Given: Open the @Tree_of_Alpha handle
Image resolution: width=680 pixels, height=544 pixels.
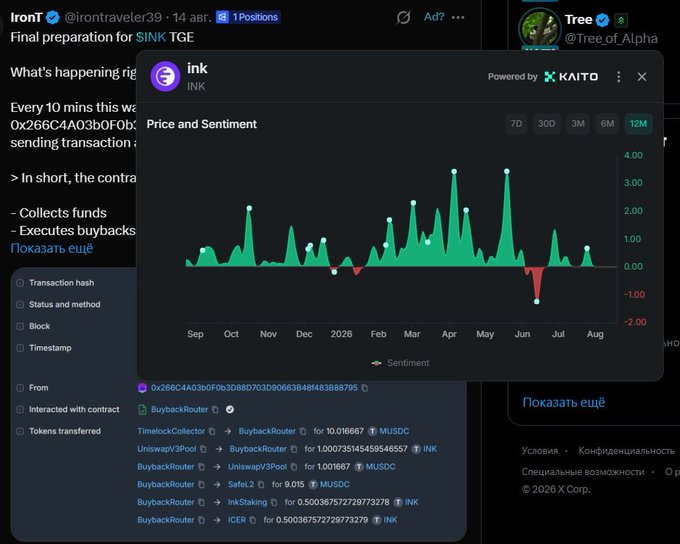Looking at the screenshot, I should coord(611,39).
